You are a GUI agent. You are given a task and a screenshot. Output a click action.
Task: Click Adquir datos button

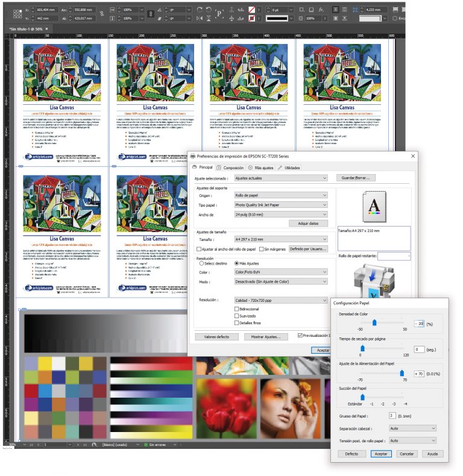click(308, 224)
